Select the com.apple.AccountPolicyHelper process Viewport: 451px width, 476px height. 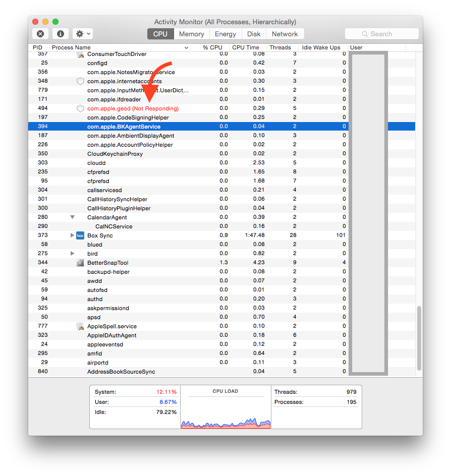(x=221, y=145)
